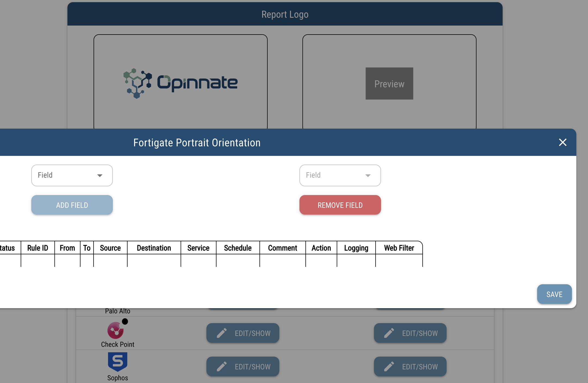The image size is (588, 383).
Task: Select the Web Filter column header
Action: pyautogui.click(x=399, y=248)
